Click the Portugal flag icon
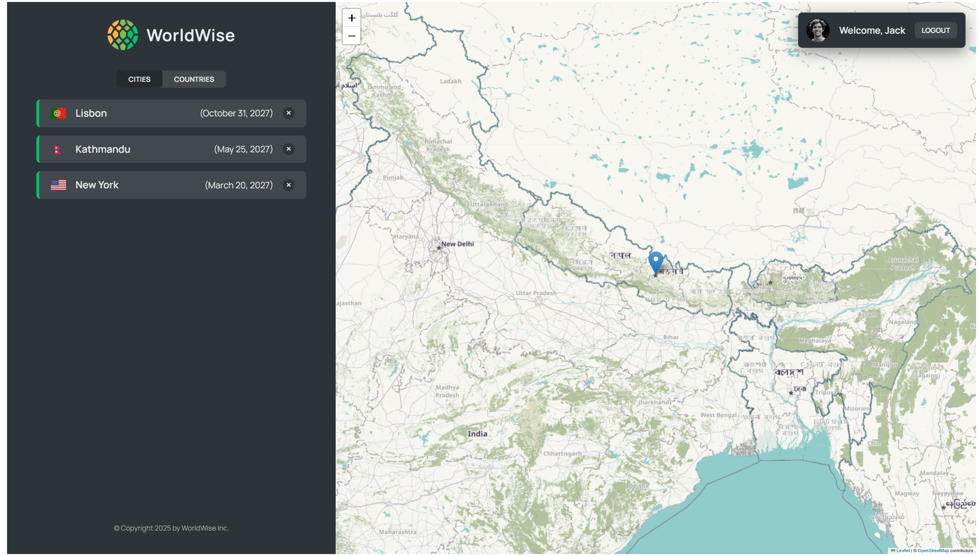Image resolution: width=980 pixels, height=556 pixels. (58, 114)
